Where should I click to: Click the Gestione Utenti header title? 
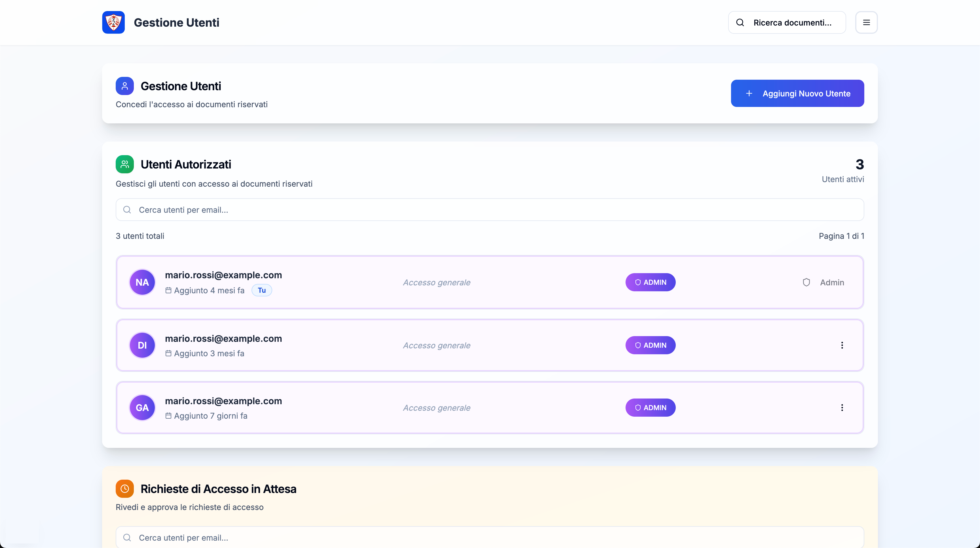(177, 22)
